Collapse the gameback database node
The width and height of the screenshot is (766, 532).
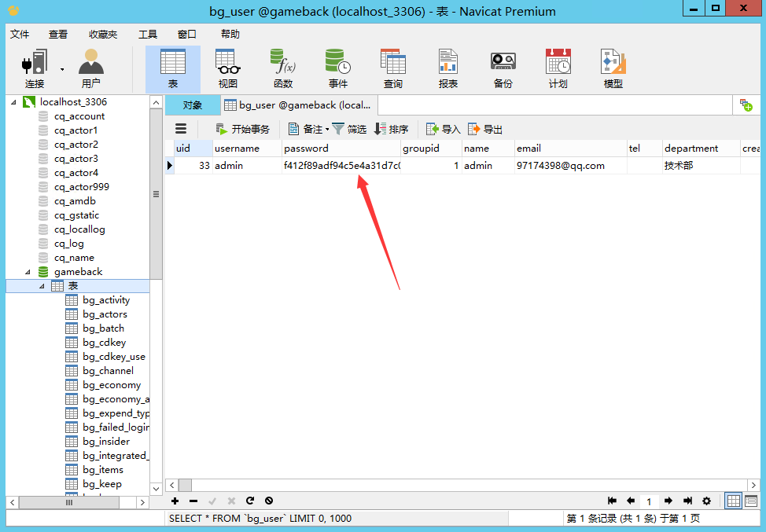pos(28,272)
